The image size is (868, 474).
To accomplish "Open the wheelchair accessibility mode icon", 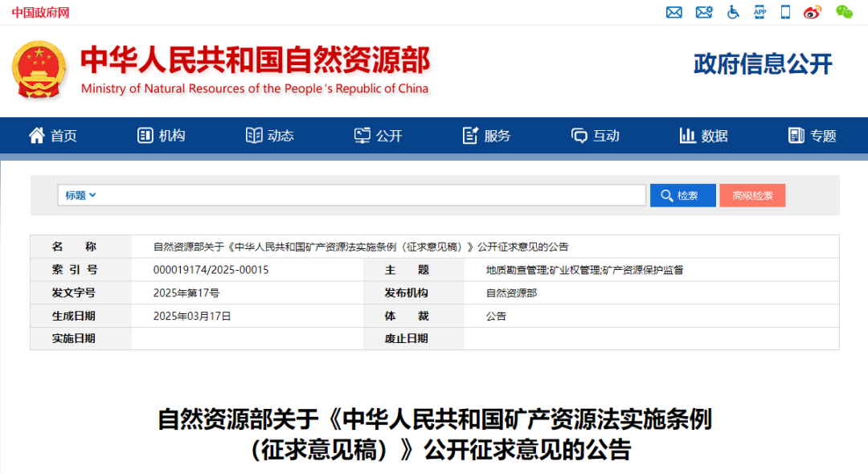I will click(x=733, y=12).
